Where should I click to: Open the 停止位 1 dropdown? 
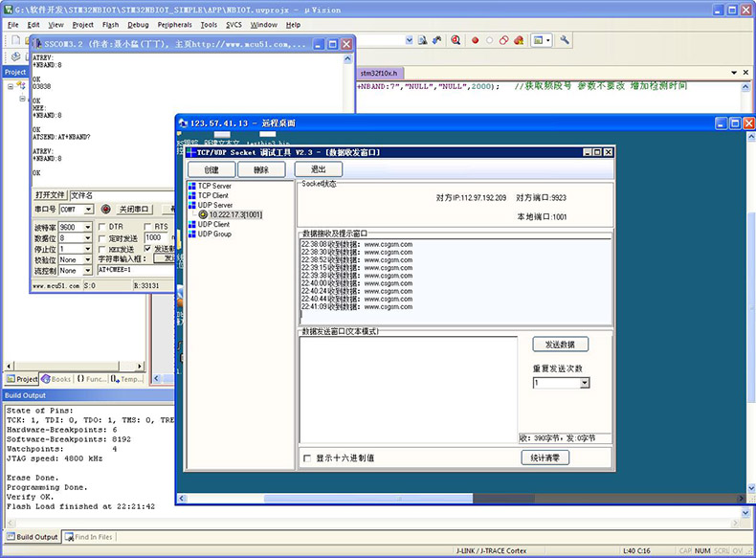pos(88,249)
